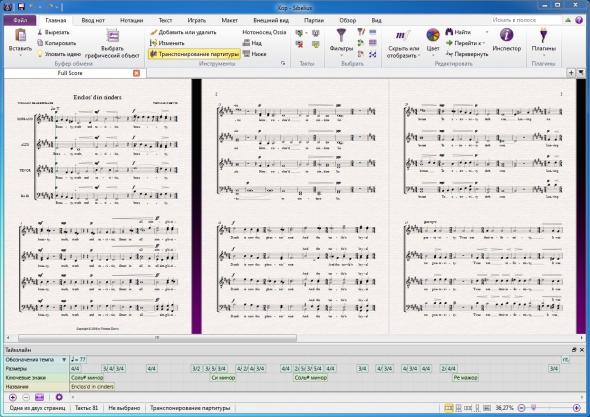Click Flip (Перевернуть) button
590x417 pixels.
[x=467, y=54]
